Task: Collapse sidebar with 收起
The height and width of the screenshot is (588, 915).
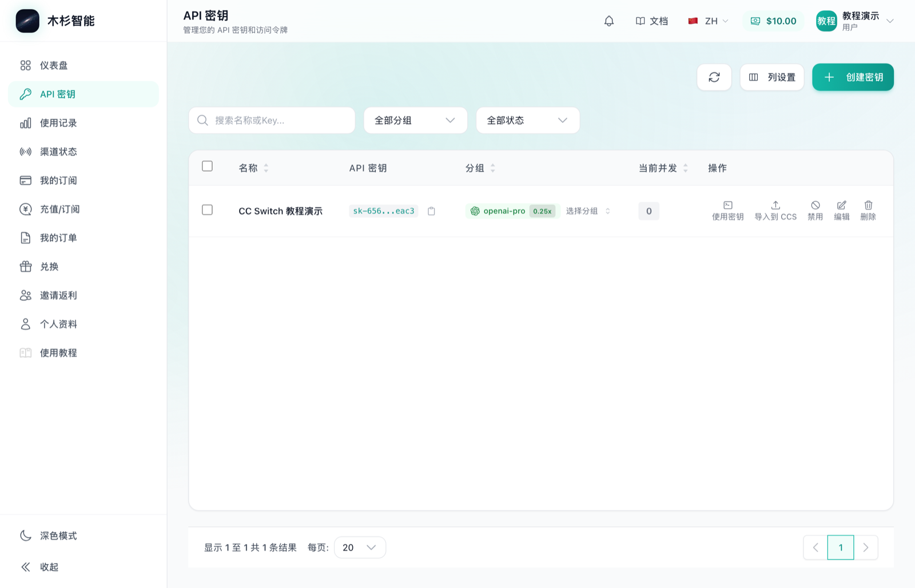Action: point(40,567)
